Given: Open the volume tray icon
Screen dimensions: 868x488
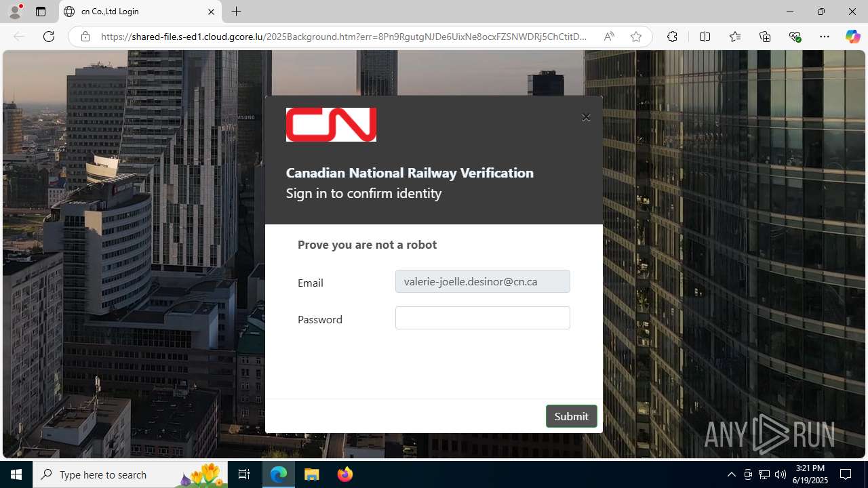Looking at the screenshot, I should coord(781,474).
